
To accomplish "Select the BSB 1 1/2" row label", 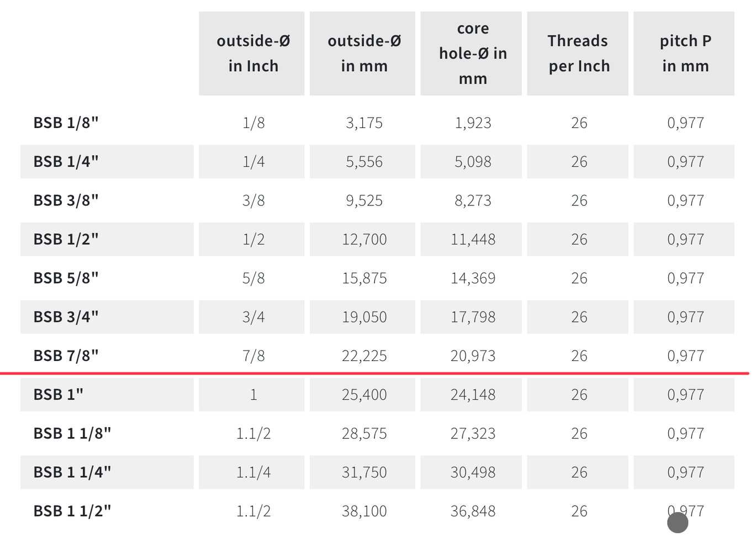I will 72,511.
